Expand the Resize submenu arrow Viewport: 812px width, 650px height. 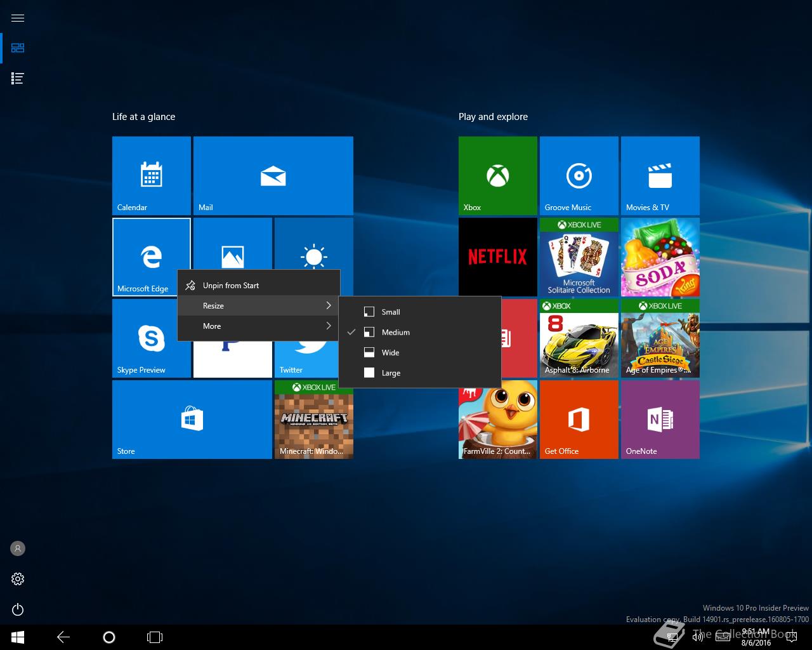[x=329, y=306]
